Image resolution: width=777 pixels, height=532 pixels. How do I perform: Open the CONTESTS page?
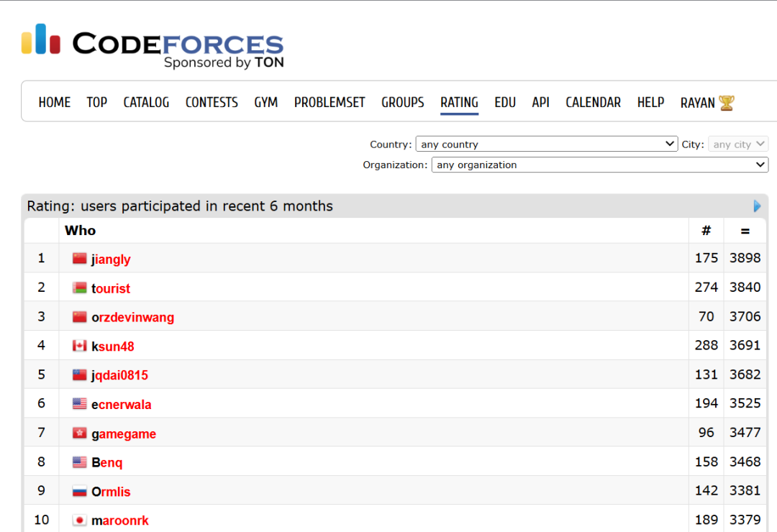(x=211, y=102)
